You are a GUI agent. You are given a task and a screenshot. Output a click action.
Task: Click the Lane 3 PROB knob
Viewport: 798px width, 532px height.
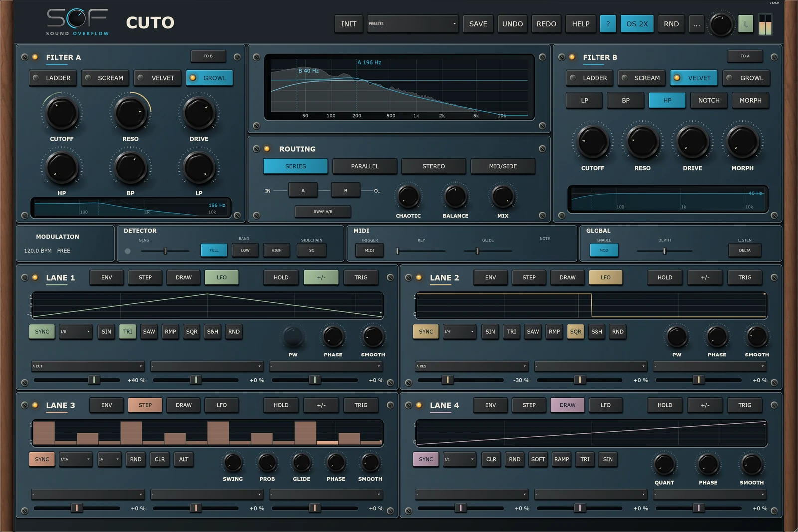pos(267,462)
